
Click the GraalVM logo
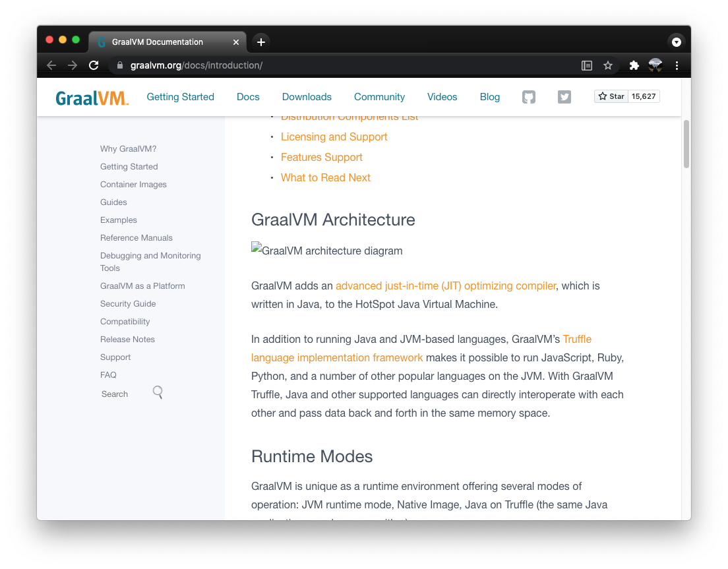92,98
